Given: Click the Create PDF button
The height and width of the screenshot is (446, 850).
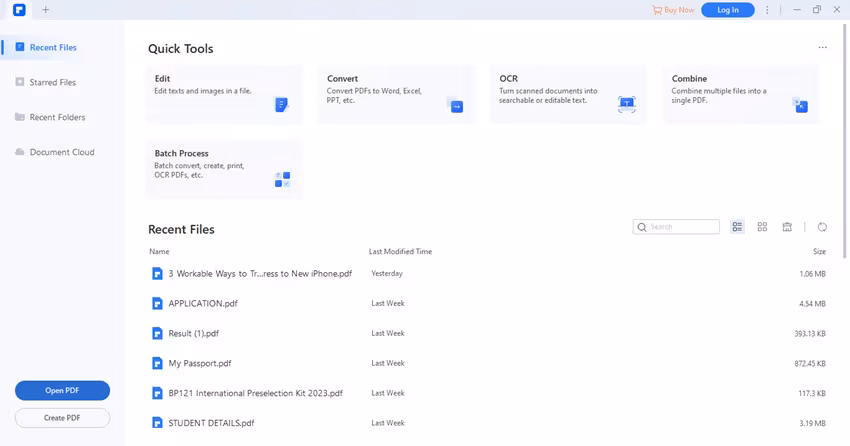Looking at the screenshot, I should tap(62, 418).
